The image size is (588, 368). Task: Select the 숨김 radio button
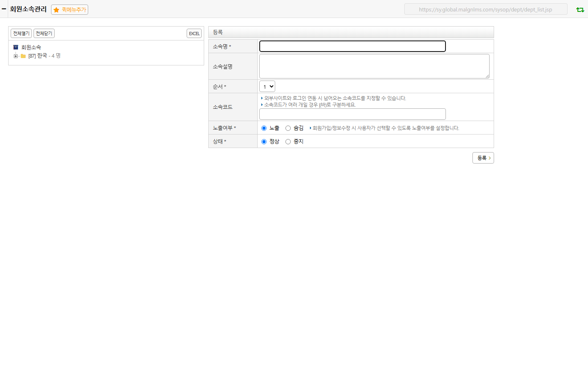click(288, 128)
